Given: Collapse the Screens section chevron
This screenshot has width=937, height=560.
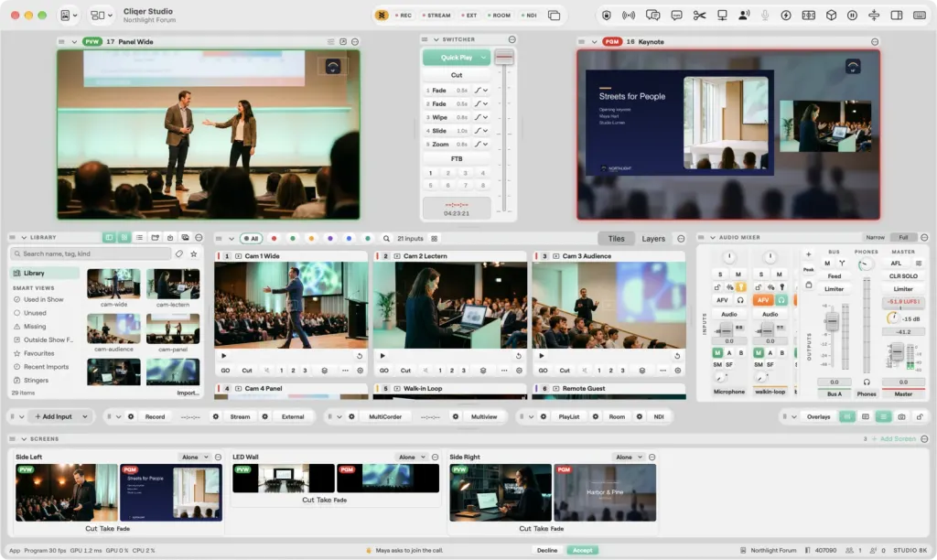Looking at the screenshot, I should 24,439.
